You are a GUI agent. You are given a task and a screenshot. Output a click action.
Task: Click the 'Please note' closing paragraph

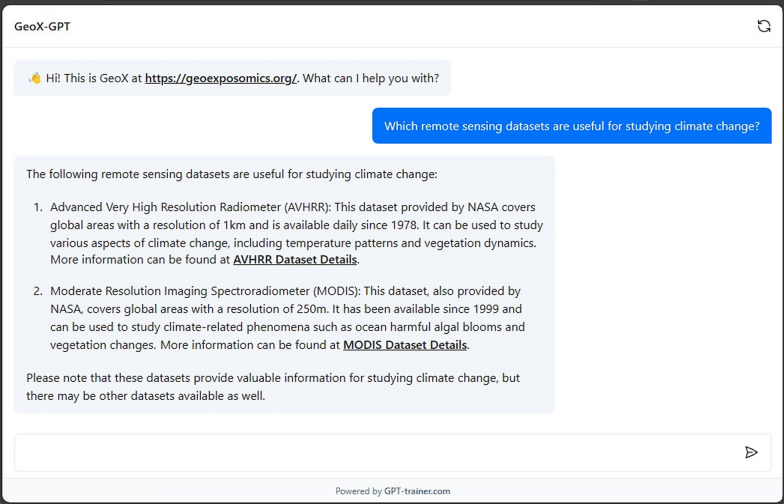272,387
